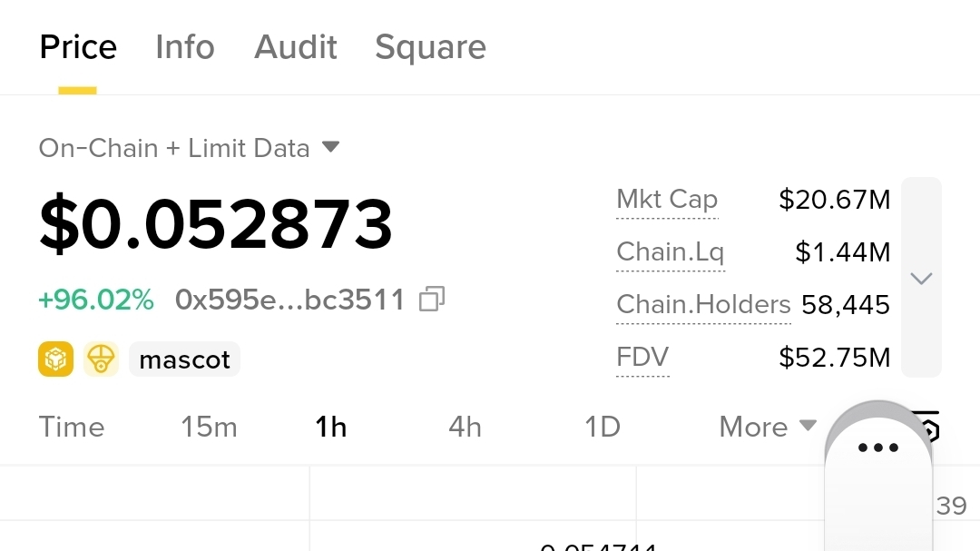Copy the 0x595e...bc3511 contract address
This screenshot has height=551, width=980.
pyautogui.click(x=432, y=300)
